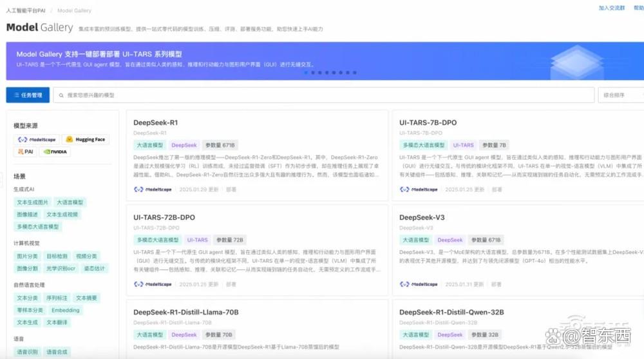Filter by 文本生成 NLP tag
This screenshot has width=644, height=359.
click(x=27, y=322)
